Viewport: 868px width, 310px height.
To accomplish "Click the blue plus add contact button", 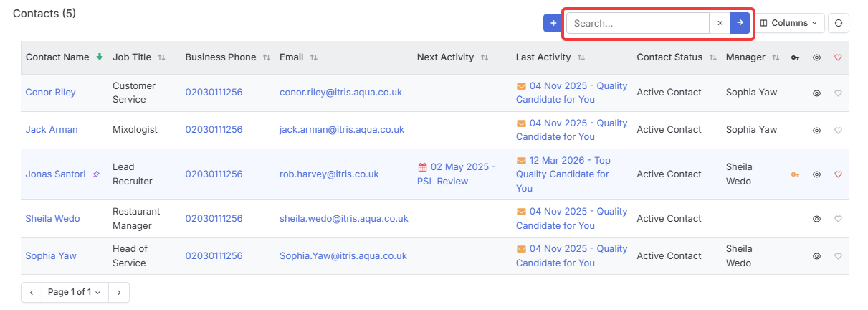I will pyautogui.click(x=553, y=23).
